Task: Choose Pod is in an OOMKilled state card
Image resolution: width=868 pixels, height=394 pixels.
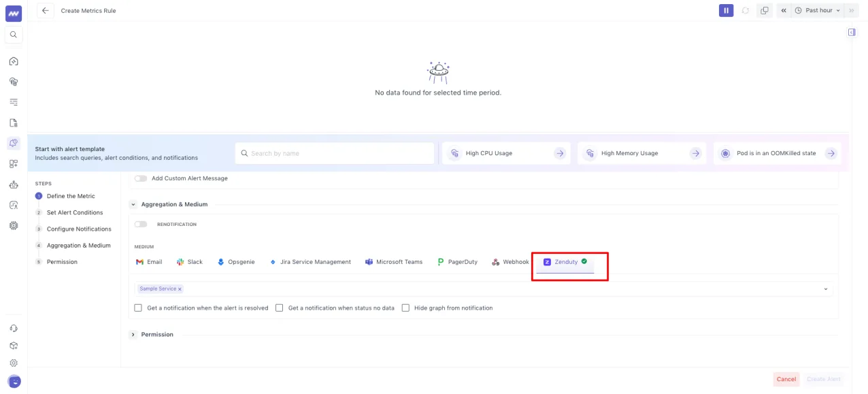Action: 777,153
